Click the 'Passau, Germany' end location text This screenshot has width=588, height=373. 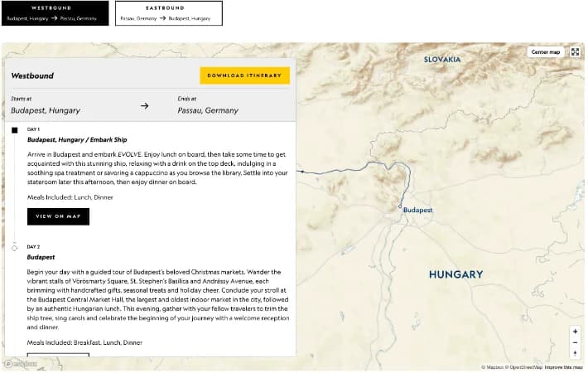click(208, 111)
